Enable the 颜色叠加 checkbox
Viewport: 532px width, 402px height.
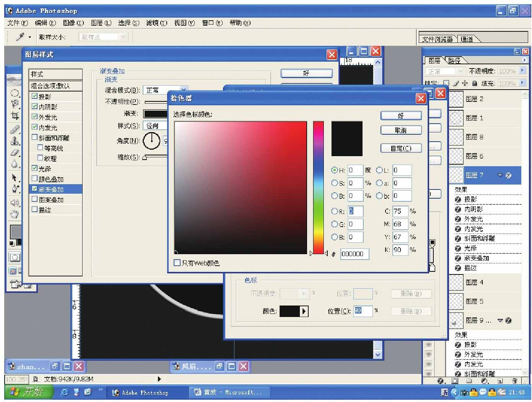(35, 179)
